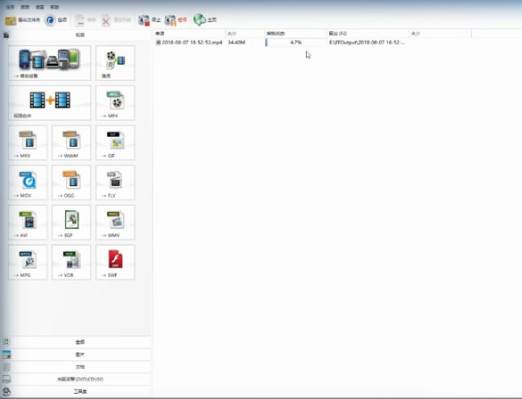Choose the convert to WMV tile
This screenshot has height=399, width=522.
point(115,222)
